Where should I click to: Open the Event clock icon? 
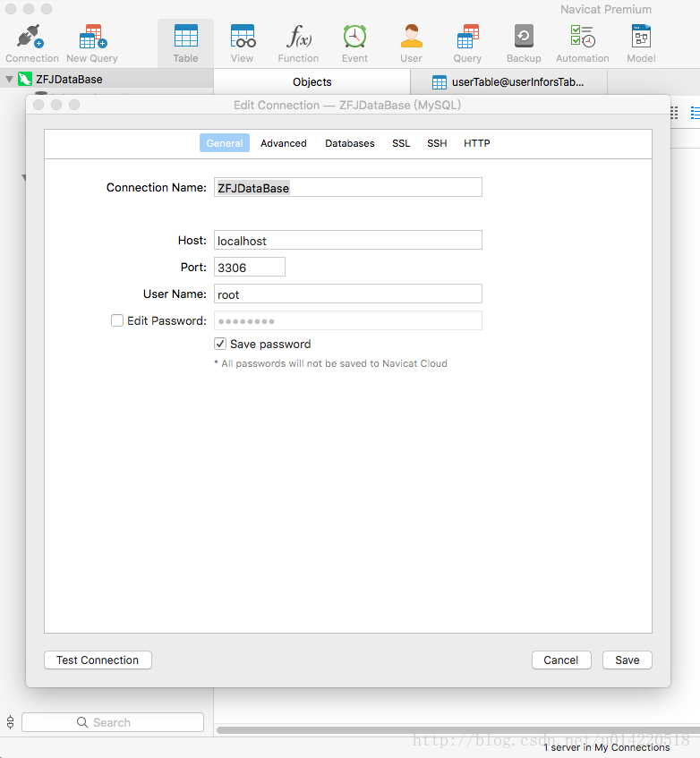[354, 37]
